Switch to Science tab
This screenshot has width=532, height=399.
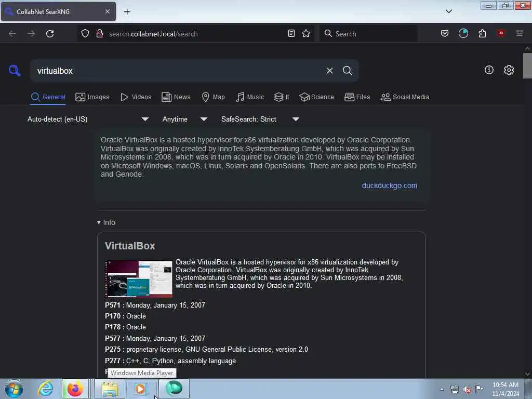(317, 97)
